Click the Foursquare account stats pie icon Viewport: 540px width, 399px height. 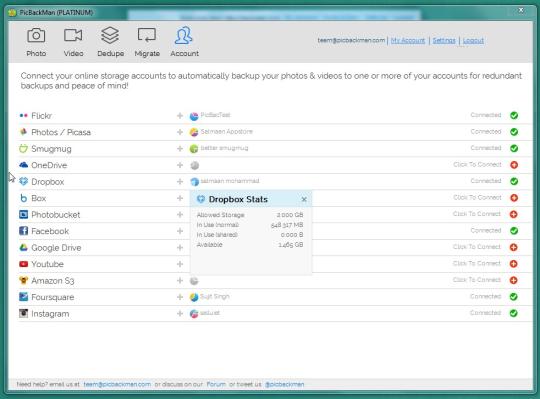tap(194, 297)
